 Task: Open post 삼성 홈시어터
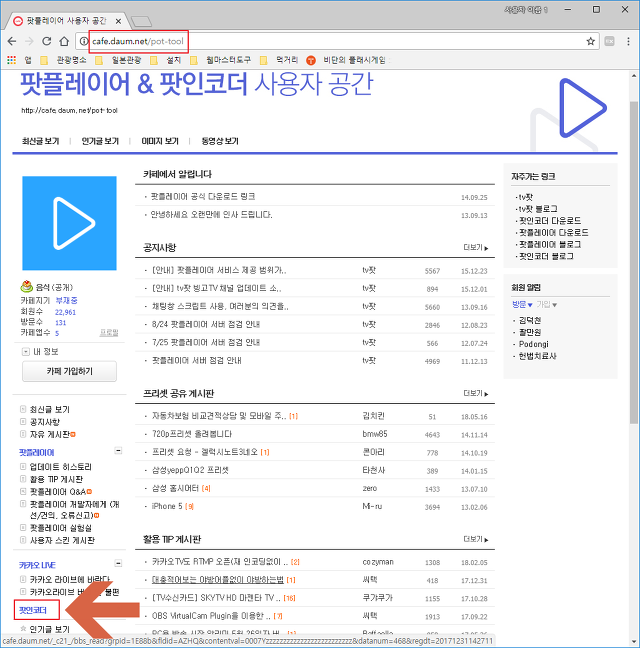(x=175, y=488)
